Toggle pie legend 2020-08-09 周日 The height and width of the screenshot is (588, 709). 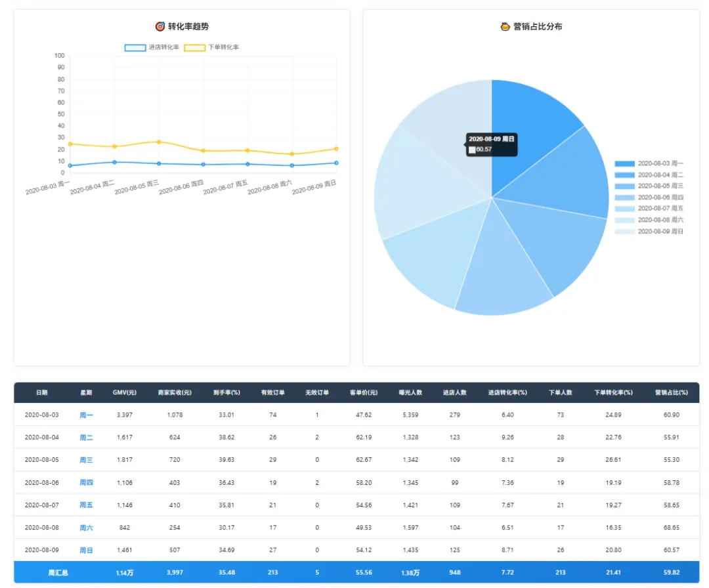tap(649, 232)
